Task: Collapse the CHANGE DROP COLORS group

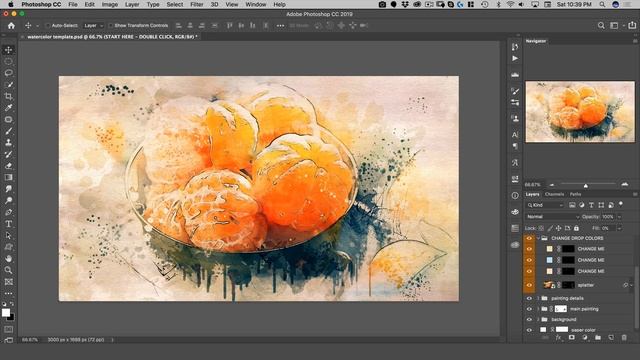Action: pyautogui.click(x=538, y=238)
